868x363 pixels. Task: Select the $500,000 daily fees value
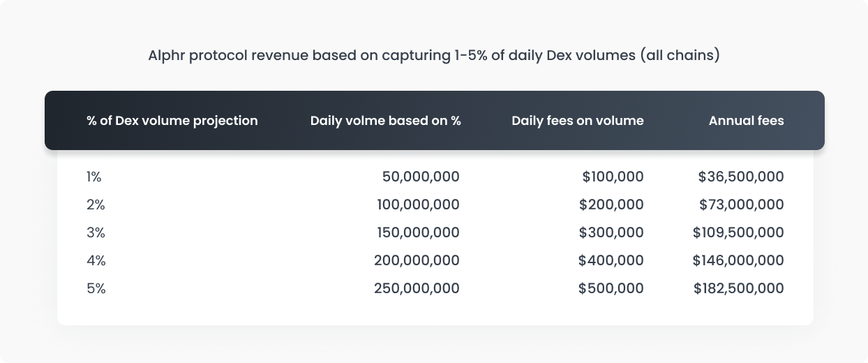tap(611, 289)
